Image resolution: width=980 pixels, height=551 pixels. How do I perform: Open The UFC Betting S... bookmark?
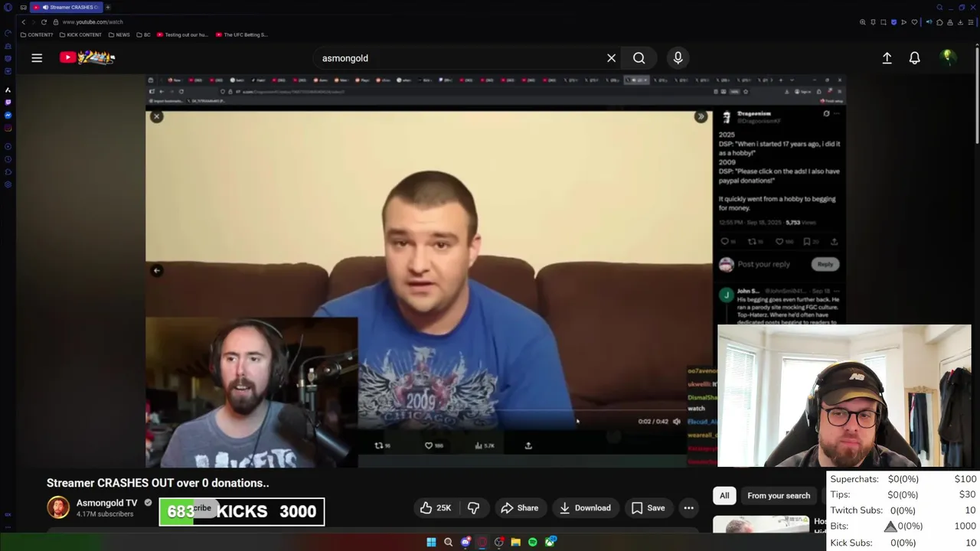pyautogui.click(x=242, y=34)
